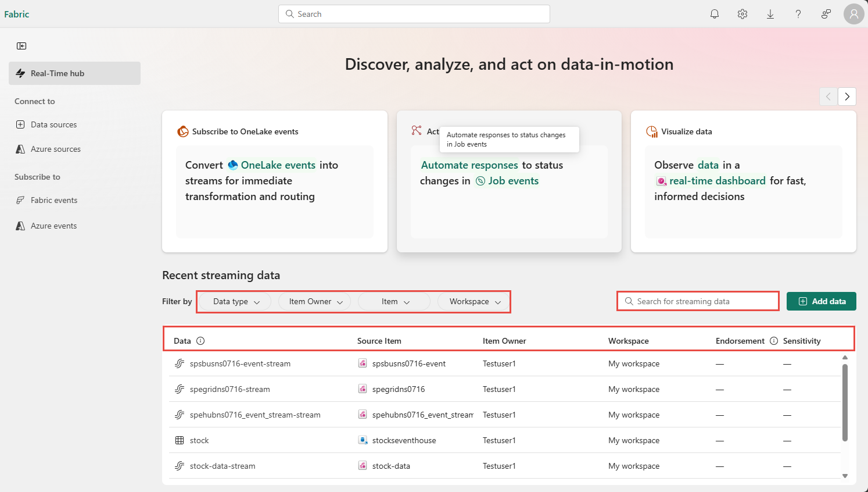
Task: Go to next carousel card arrow
Action: 847,97
